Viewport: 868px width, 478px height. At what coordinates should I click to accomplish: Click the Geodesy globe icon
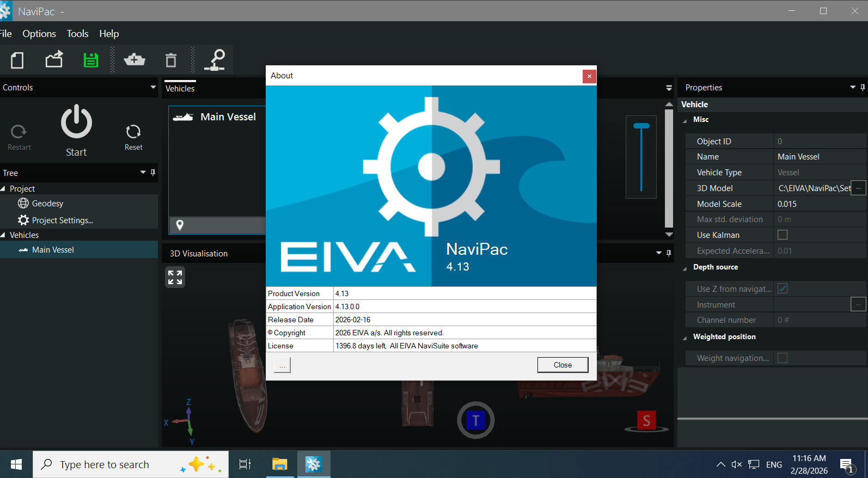pos(23,203)
